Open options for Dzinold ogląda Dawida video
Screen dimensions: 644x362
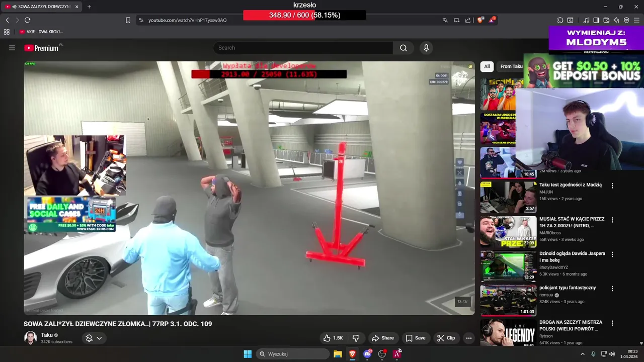coord(612,254)
